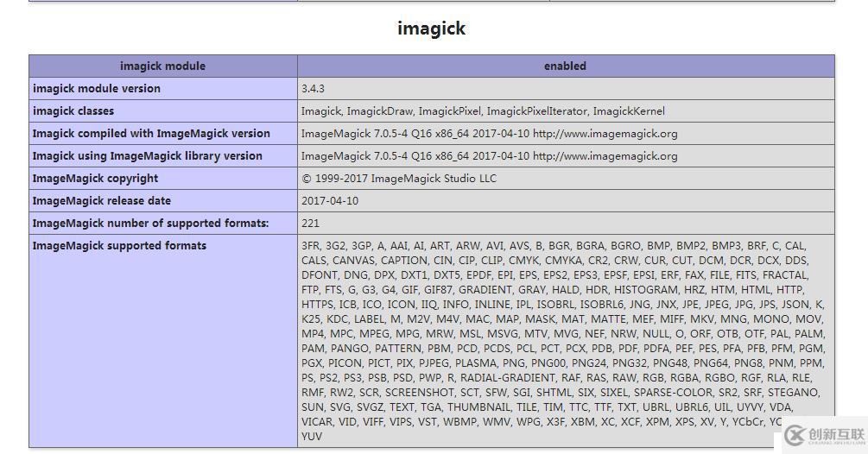Click the formats line starting with DFONT
This screenshot has width=868, height=454.
(554, 274)
